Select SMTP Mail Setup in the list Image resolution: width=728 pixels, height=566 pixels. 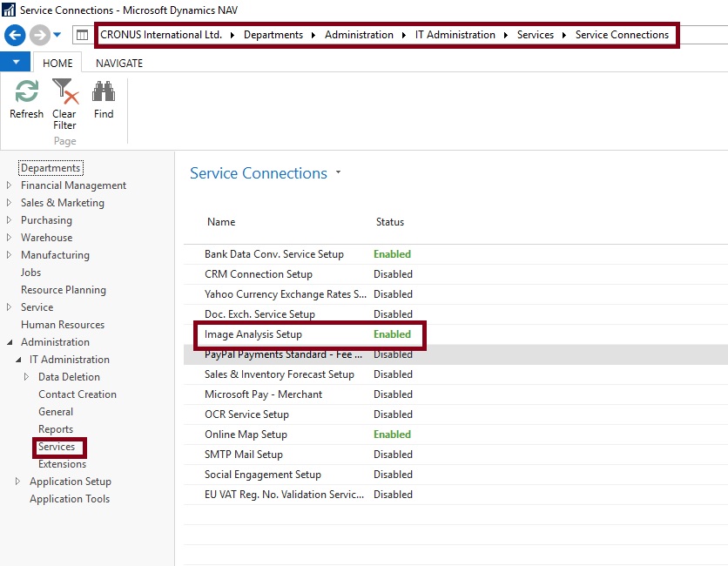pos(244,455)
